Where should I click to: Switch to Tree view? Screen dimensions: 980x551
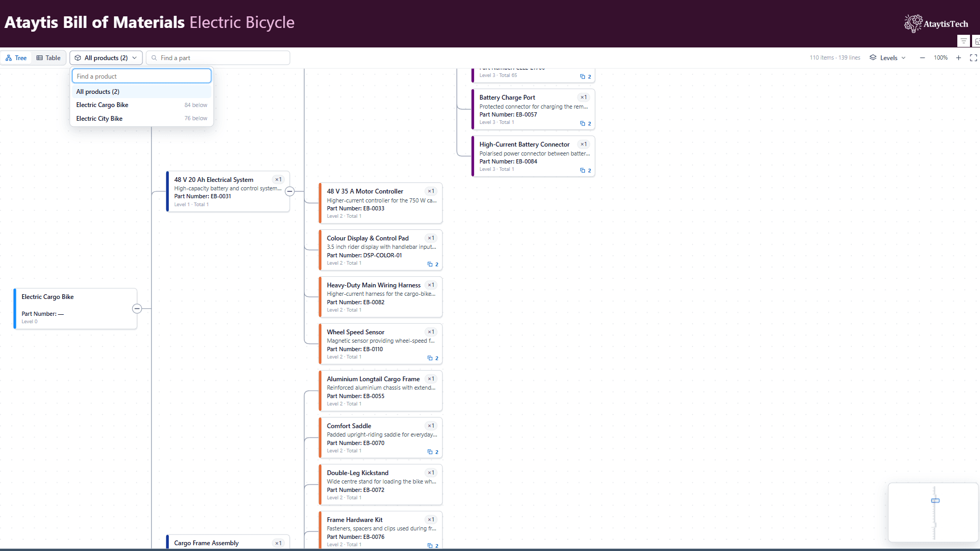pyautogui.click(x=16, y=58)
